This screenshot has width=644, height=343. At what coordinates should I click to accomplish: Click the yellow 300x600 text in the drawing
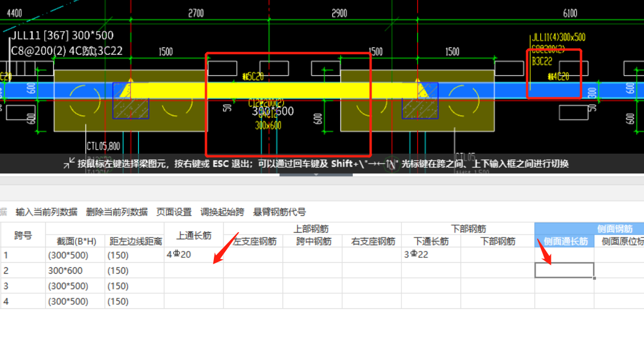click(268, 125)
